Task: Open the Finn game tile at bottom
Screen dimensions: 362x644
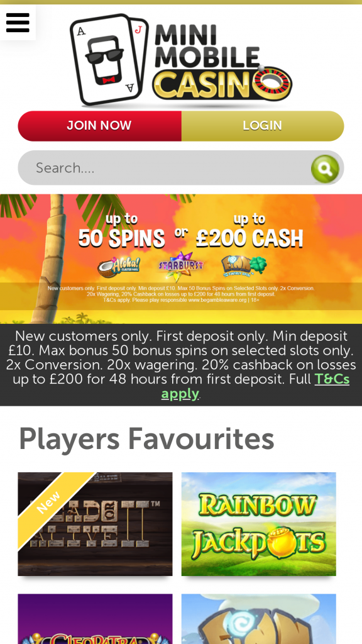Action: tap(258, 619)
